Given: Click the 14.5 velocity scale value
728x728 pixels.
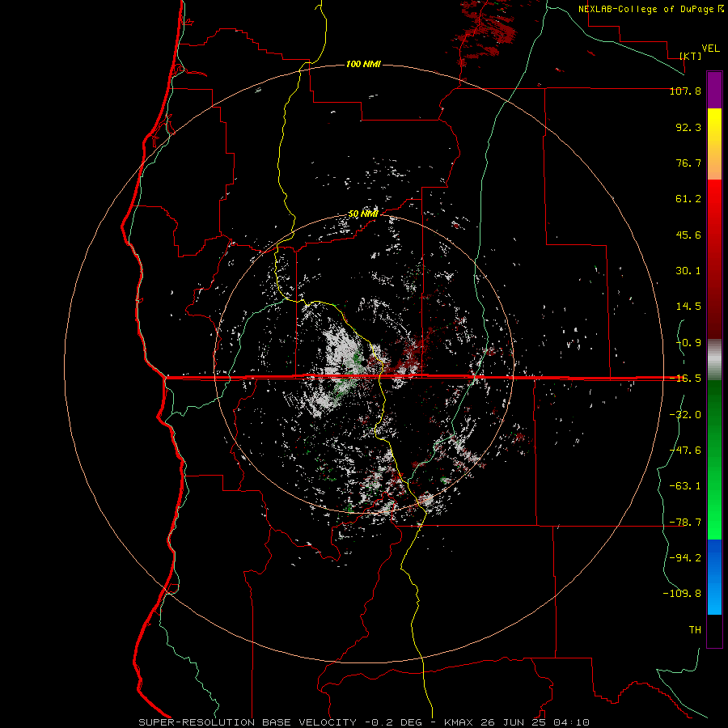Looking at the screenshot, I should click(688, 307).
